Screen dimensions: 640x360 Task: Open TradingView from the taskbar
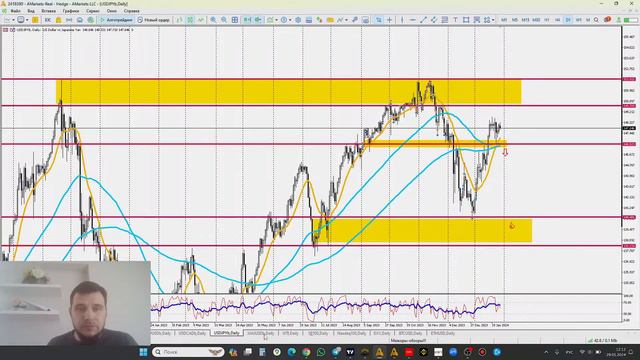point(350,352)
